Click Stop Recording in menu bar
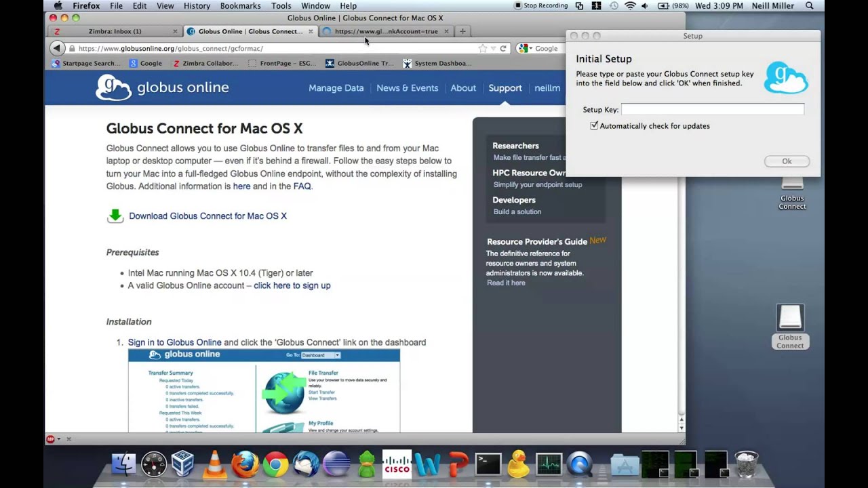This screenshot has width=868, height=488. 541,5
